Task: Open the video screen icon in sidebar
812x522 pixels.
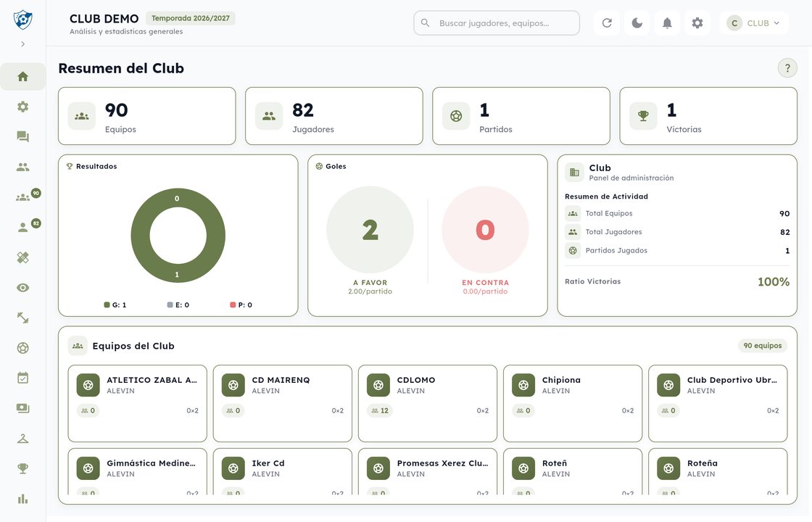Action: [x=22, y=409]
